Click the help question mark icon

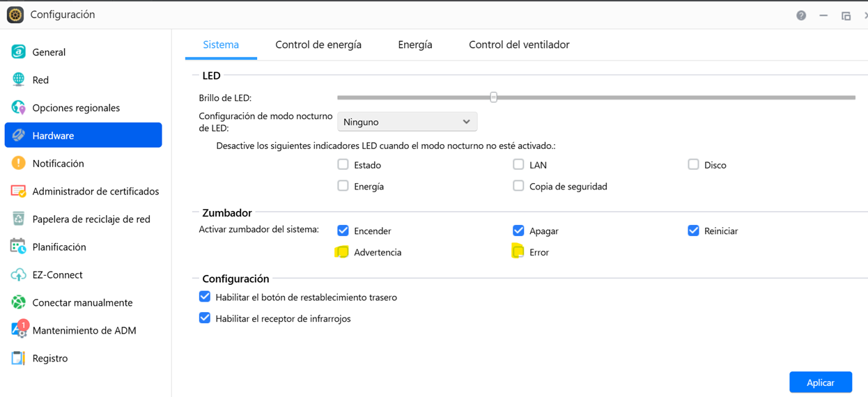click(x=801, y=15)
